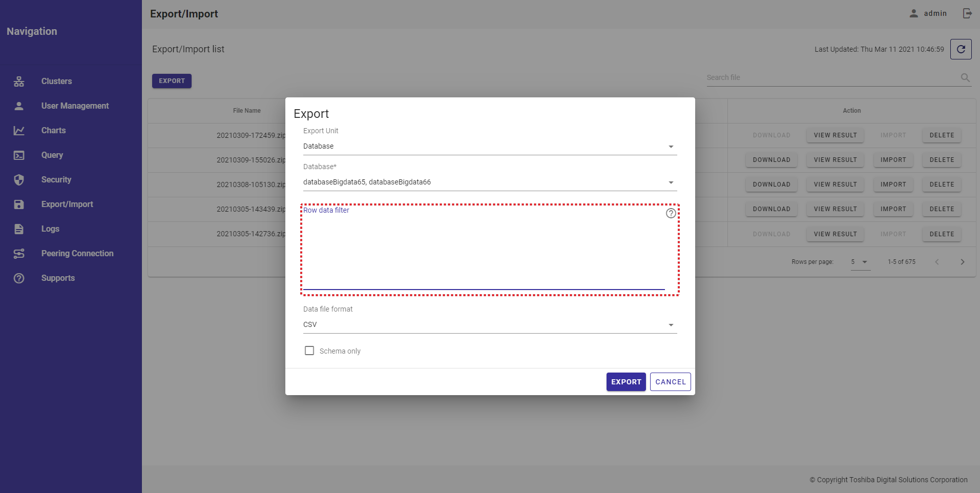The width and height of the screenshot is (980, 493).
Task: Open User Management in the navigation
Action: pos(75,106)
